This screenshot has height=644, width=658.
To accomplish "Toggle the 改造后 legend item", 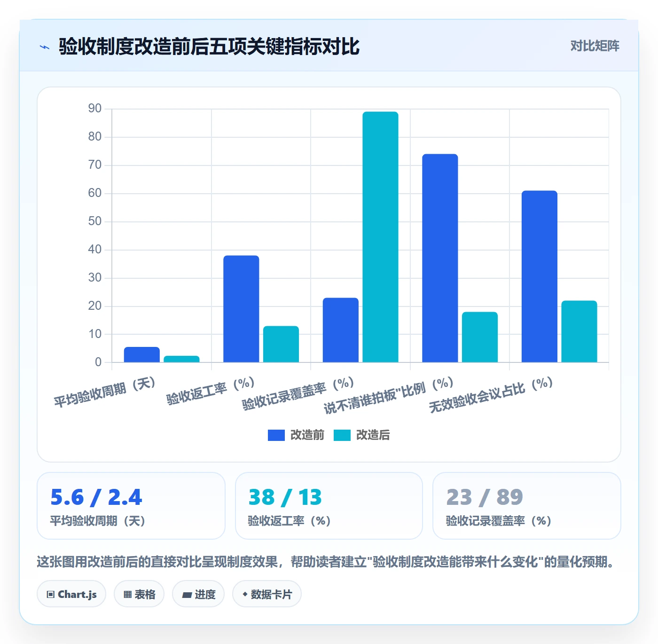I will (362, 435).
